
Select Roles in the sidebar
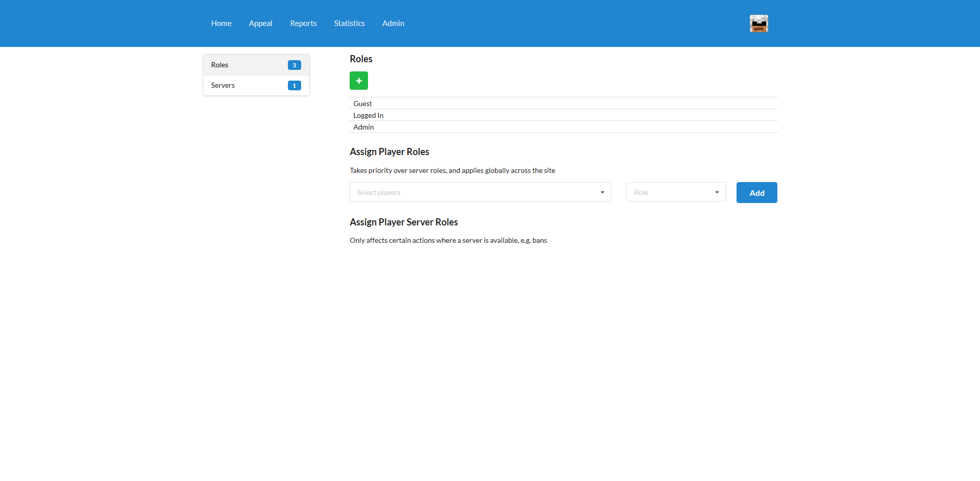point(256,65)
